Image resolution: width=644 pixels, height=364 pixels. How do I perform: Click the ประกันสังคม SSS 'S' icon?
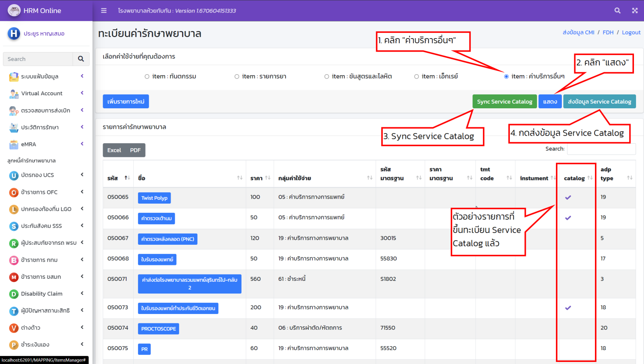(13, 226)
